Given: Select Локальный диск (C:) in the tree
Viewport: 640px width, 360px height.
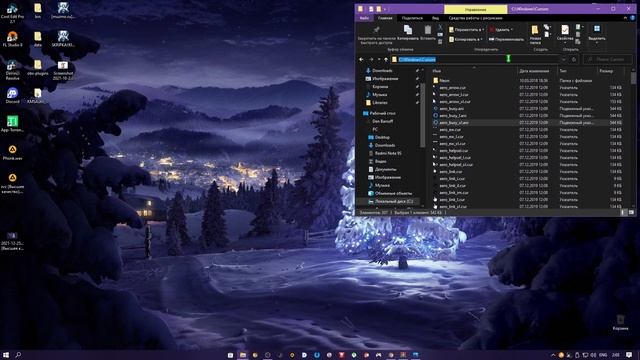Looking at the screenshot, I should click(393, 202).
